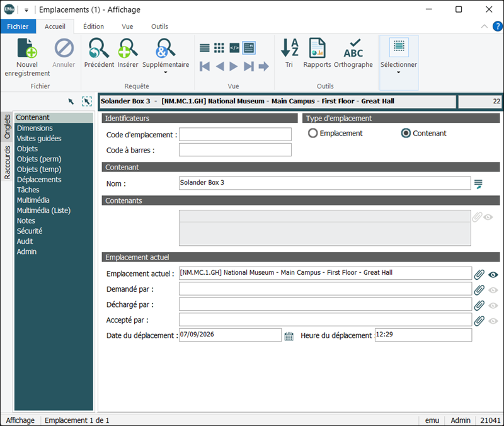This screenshot has width=504, height=426.
Task: Click the edit icon beside the Nom field
Action: click(478, 184)
